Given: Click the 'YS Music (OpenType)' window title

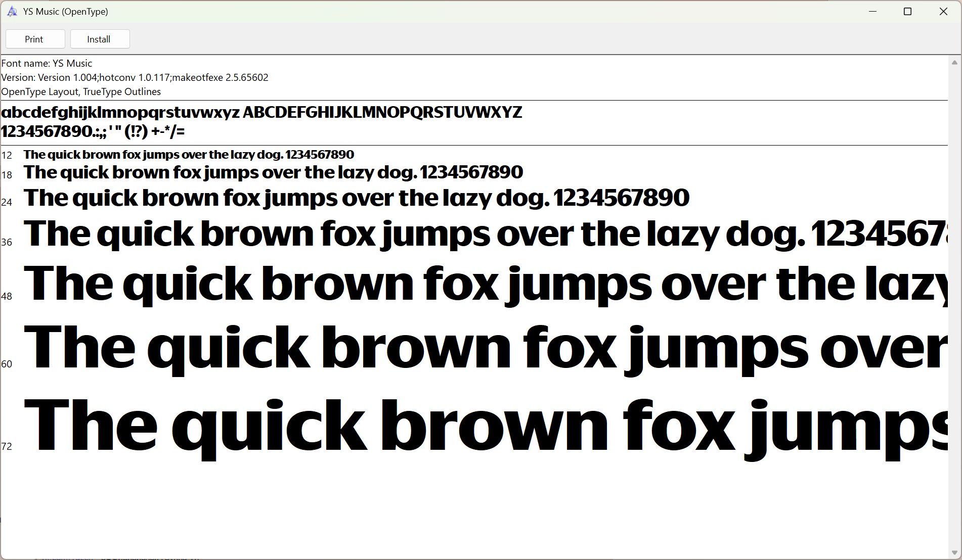Looking at the screenshot, I should tap(66, 11).
